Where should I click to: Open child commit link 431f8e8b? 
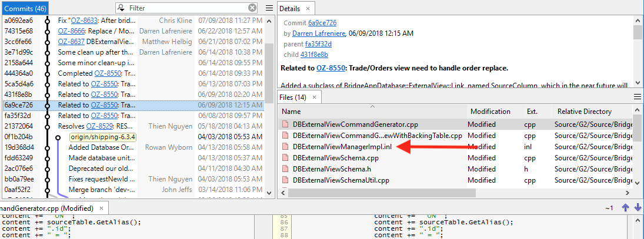click(314, 55)
